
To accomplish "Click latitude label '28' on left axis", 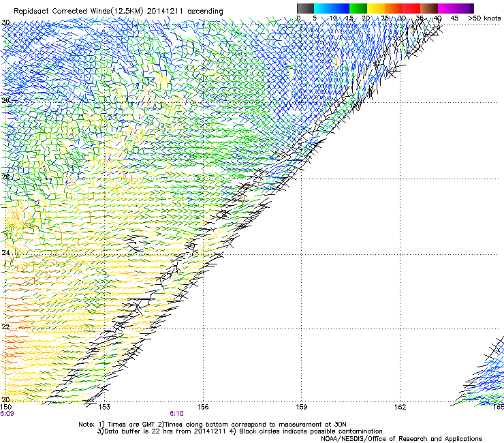I will (5, 100).
